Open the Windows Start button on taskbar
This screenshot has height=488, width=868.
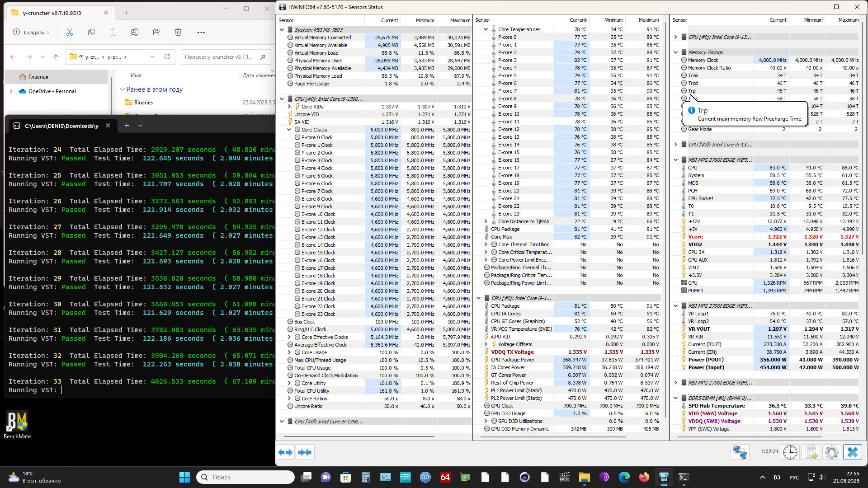184,477
